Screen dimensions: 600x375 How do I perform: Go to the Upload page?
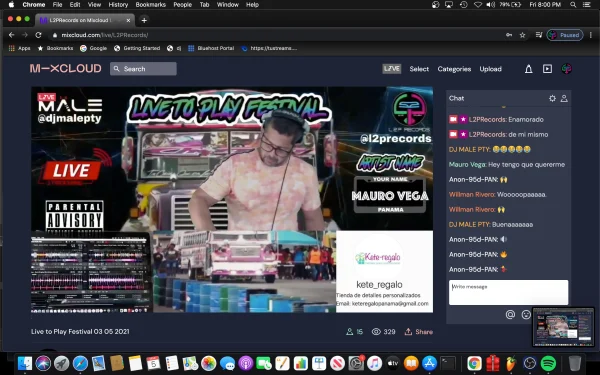tap(491, 69)
